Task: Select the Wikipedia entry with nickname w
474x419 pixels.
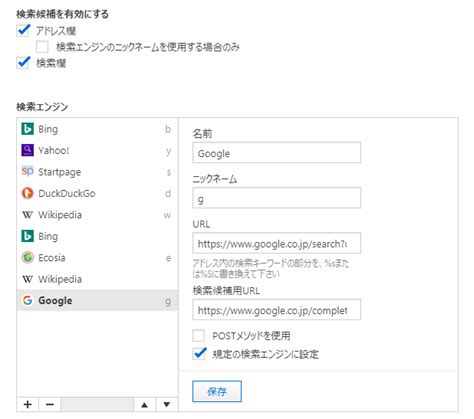Action: (x=97, y=215)
